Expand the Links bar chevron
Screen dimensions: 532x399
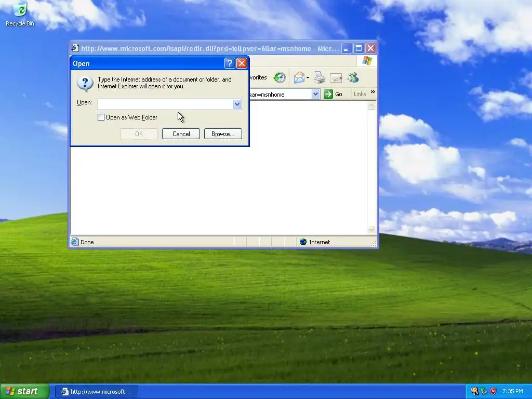point(373,91)
